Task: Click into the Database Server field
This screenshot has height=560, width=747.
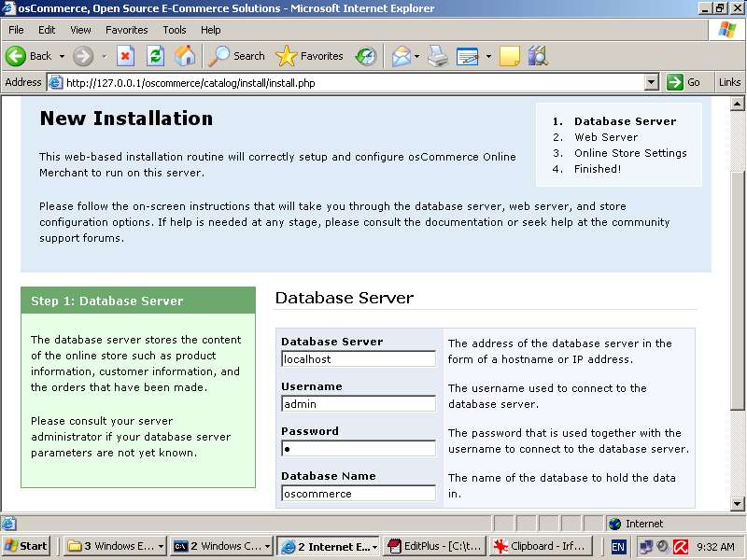Action: click(x=359, y=359)
